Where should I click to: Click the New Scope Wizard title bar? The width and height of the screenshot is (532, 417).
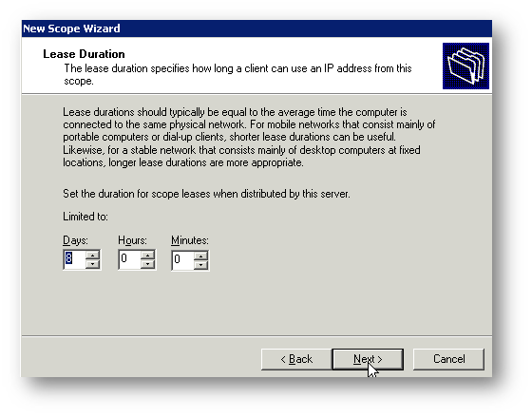tap(256, 28)
